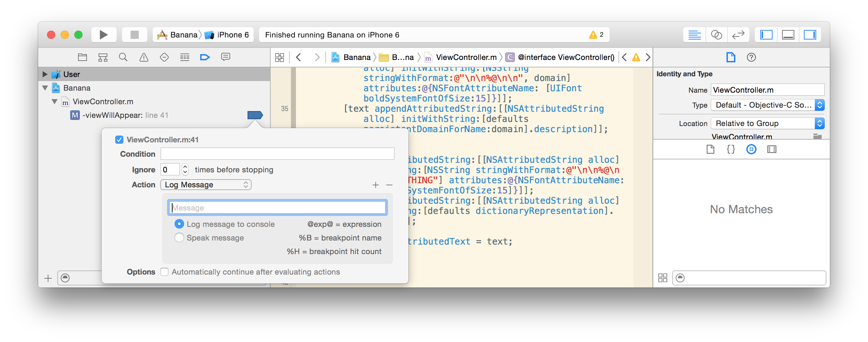The image size is (868, 342).
Task: Choose the iPhone 6 run destination
Action: 227,35
